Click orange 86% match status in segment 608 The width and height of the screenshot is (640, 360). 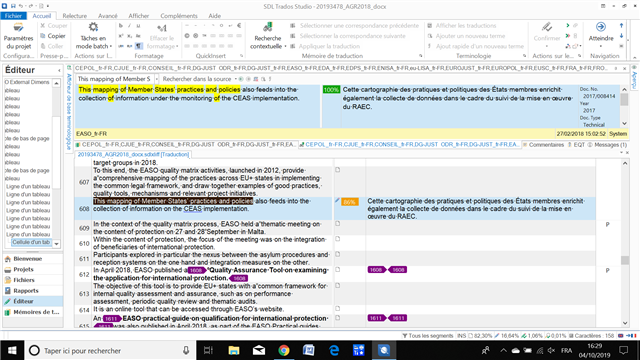click(x=350, y=202)
